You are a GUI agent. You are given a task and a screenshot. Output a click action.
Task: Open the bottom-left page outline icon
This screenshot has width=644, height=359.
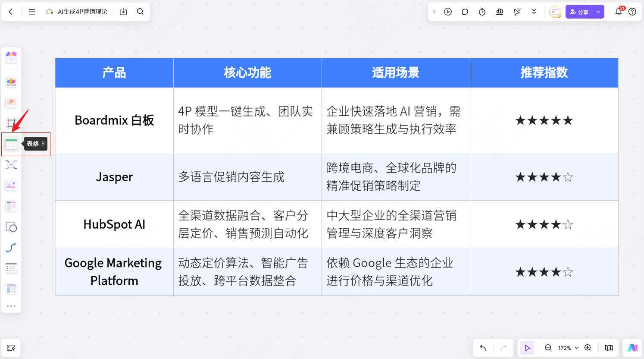[x=11, y=348]
